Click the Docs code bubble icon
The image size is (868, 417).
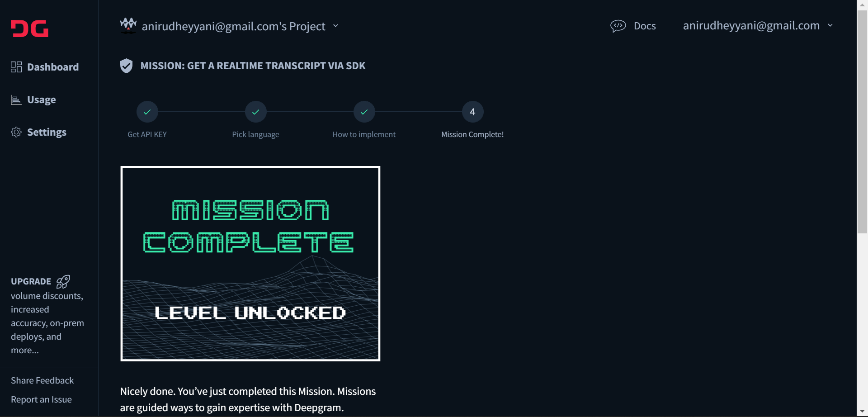(x=618, y=26)
